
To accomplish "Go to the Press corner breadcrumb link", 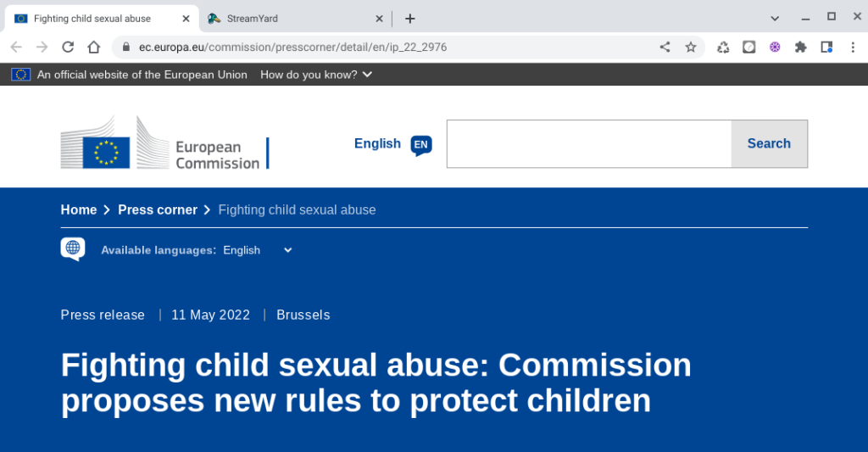I will pyautogui.click(x=158, y=209).
